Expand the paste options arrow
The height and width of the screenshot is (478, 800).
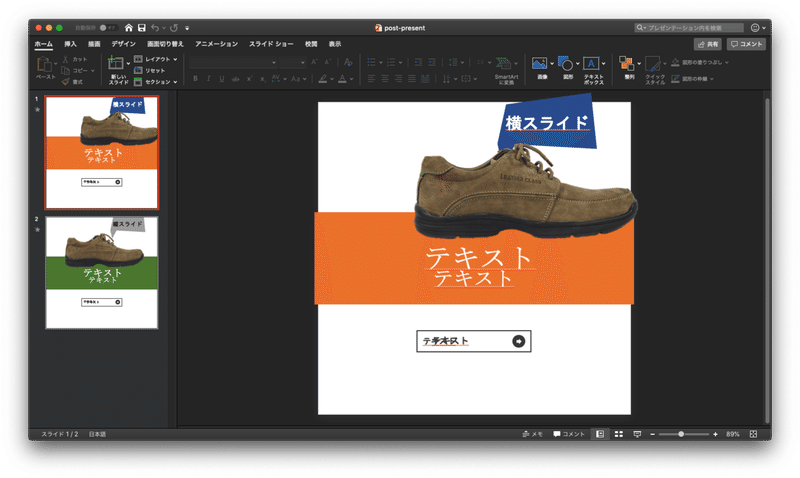(x=56, y=64)
